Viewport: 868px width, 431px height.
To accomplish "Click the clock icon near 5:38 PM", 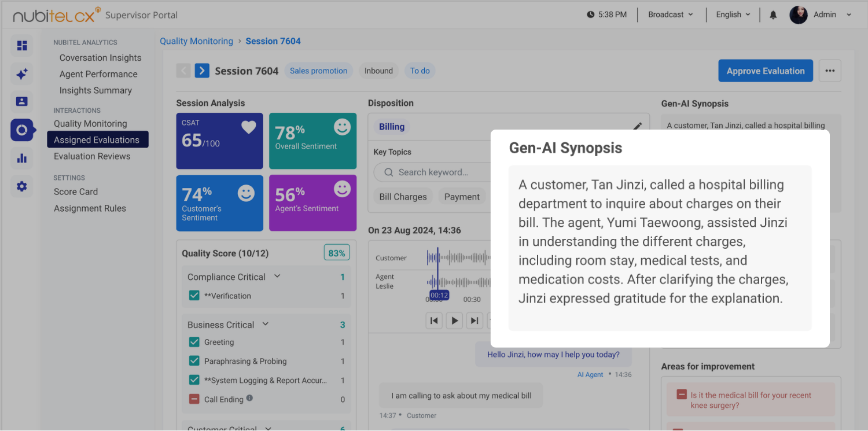I will (590, 14).
